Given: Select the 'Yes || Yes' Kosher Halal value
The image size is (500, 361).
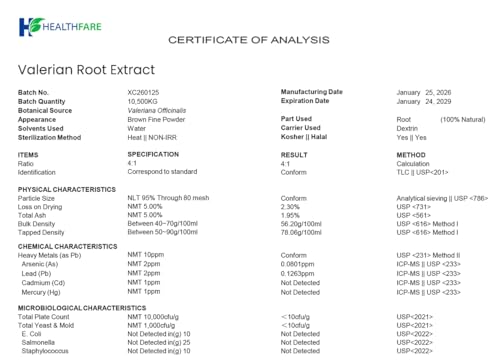Looking at the screenshot, I should tap(411, 137).
